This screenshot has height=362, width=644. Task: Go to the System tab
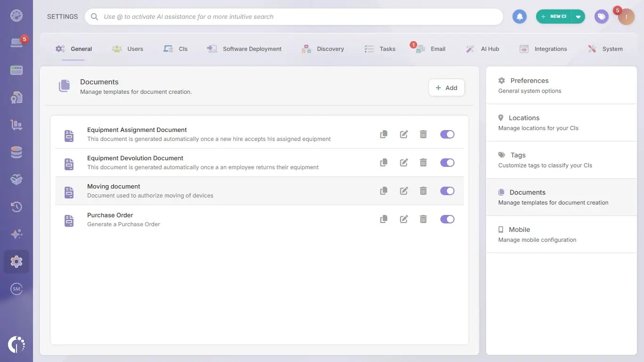(x=605, y=49)
